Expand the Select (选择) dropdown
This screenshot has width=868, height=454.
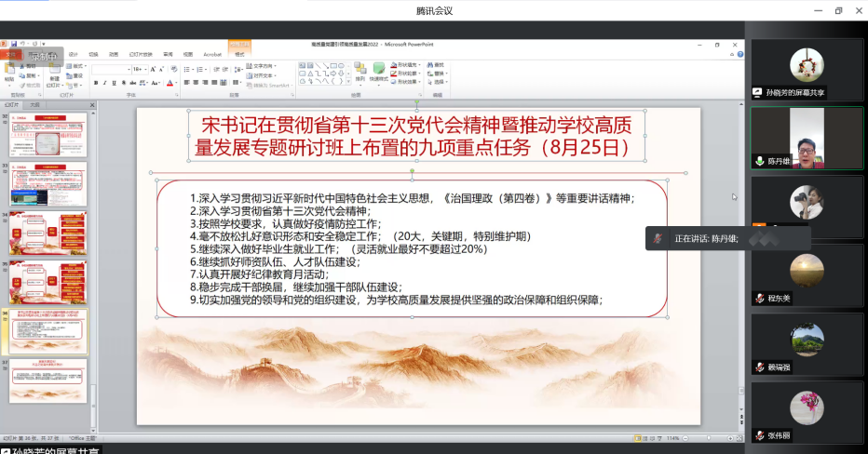444,82
